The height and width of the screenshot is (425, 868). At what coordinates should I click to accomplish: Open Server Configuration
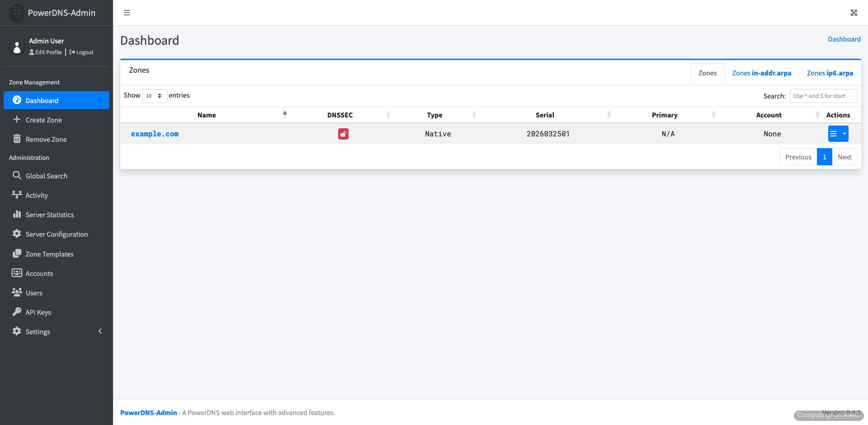coord(57,234)
